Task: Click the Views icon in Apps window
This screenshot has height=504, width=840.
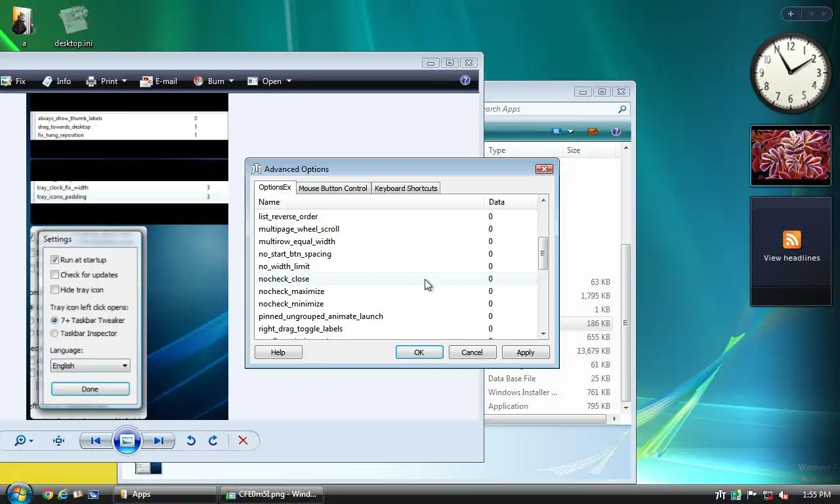Action: 556,131
